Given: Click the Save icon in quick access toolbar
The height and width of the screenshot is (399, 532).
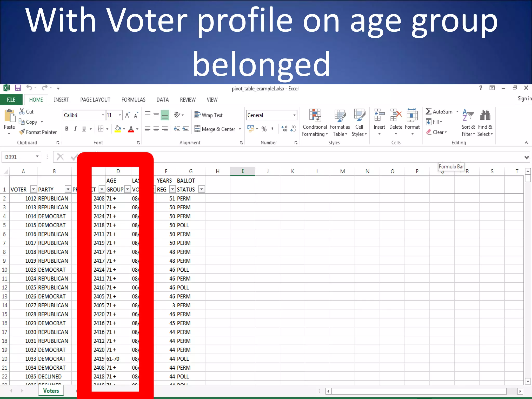Looking at the screenshot, I should pyautogui.click(x=18, y=88).
